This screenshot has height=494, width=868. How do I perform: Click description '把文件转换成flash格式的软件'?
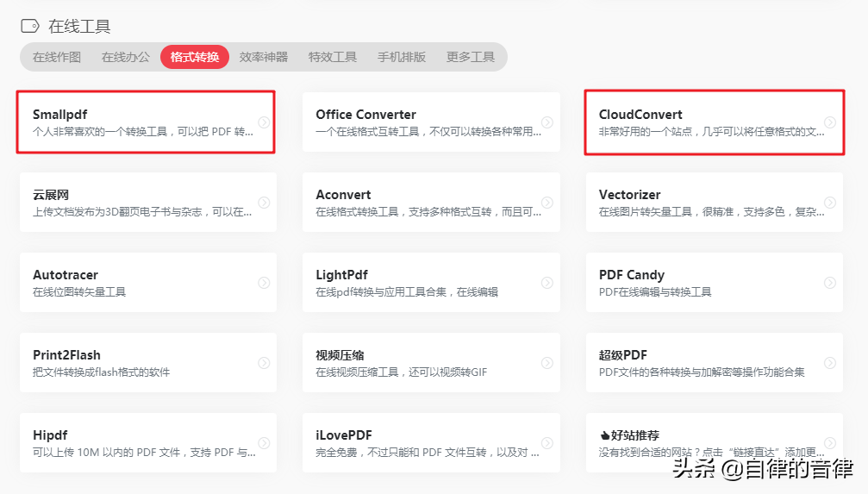click(x=102, y=372)
